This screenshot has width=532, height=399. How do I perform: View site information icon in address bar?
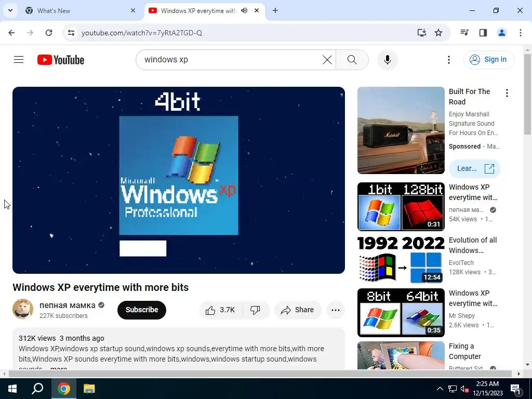(71, 33)
